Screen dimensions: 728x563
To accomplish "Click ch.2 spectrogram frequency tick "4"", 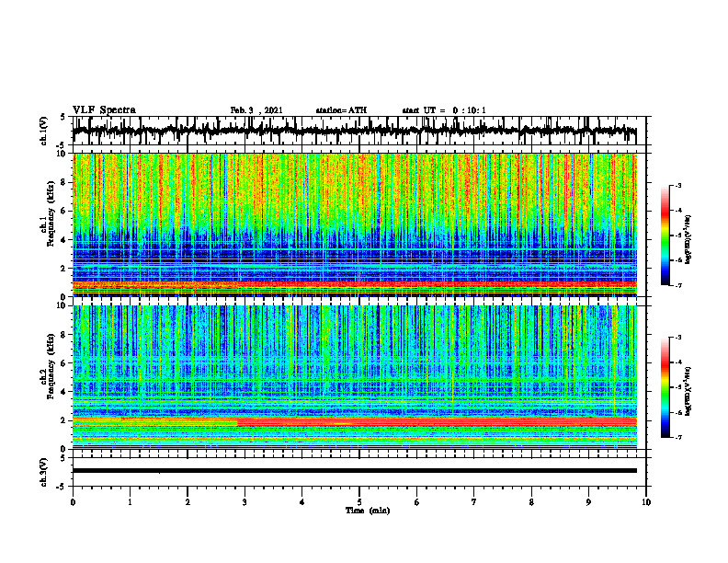I will point(64,392).
